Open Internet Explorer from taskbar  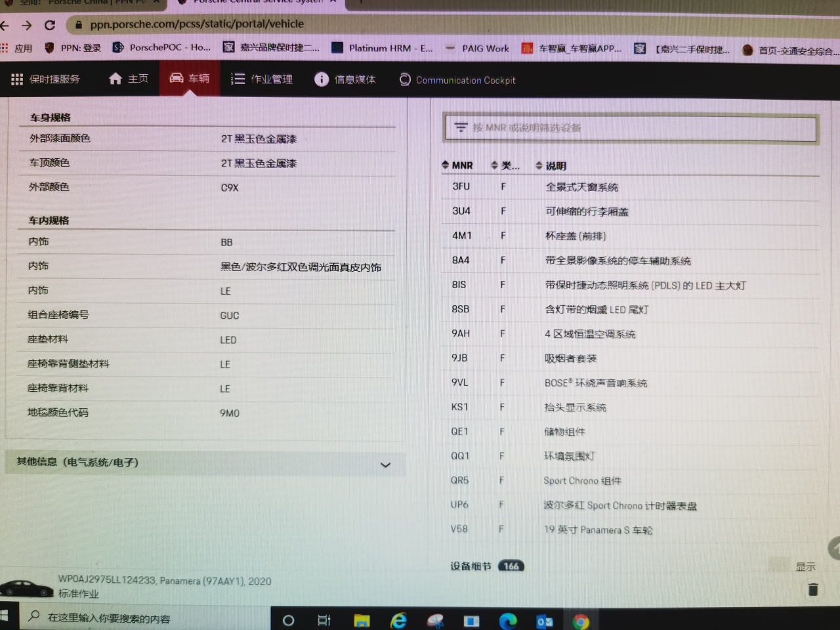click(x=398, y=620)
